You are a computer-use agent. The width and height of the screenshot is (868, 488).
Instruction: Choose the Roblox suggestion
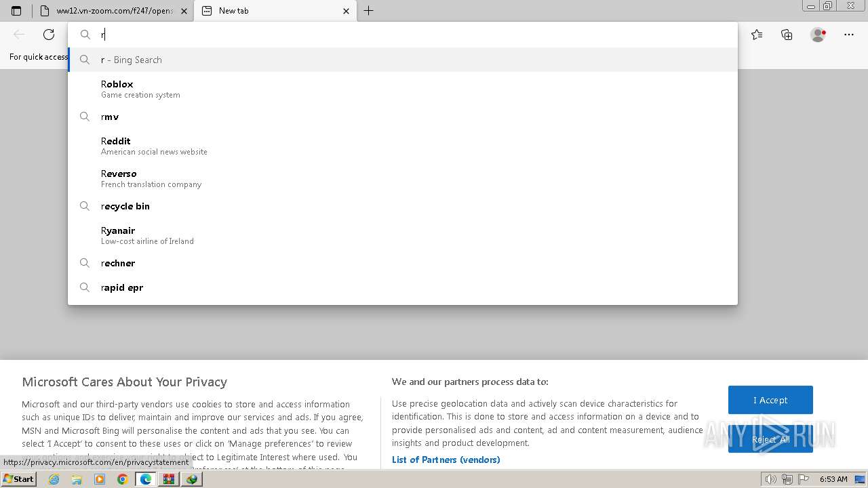pyautogui.click(x=403, y=89)
